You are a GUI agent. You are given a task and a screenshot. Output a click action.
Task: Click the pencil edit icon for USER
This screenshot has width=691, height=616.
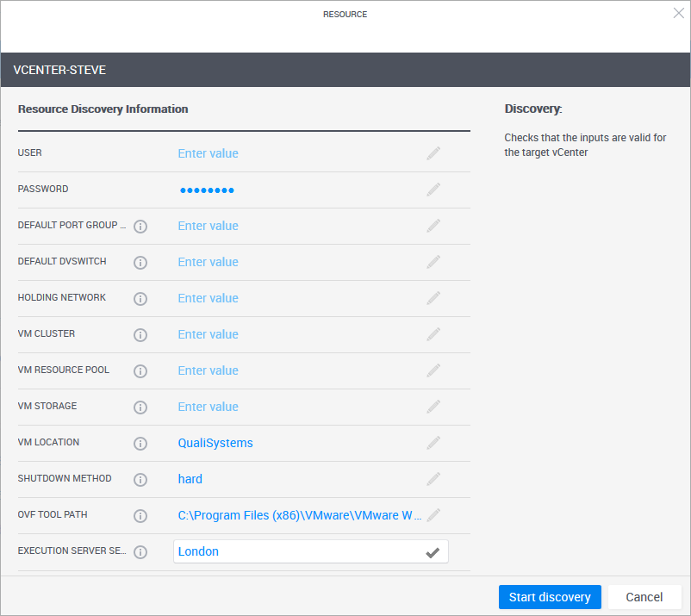click(433, 153)
